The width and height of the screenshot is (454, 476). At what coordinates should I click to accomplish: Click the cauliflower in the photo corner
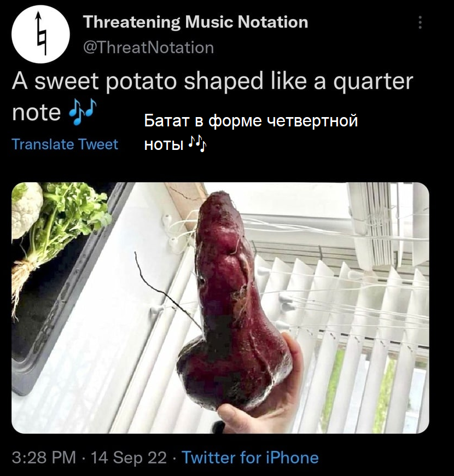(x=26, y=208)
